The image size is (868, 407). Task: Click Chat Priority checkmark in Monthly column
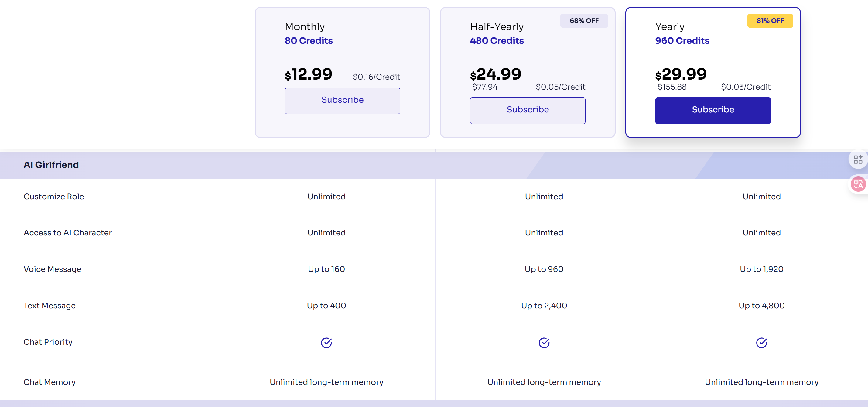(x=326, y=343)
